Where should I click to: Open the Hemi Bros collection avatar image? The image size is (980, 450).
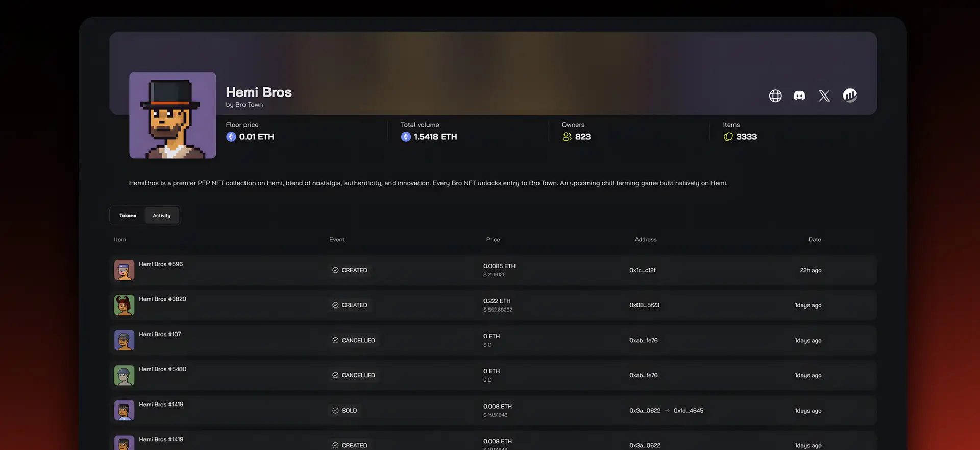173,115
